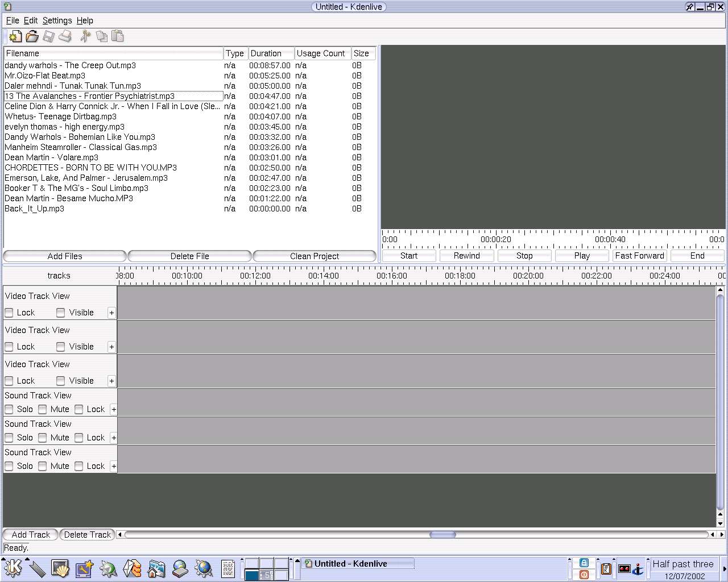Expand the first Video Track with plus button

click(x=111, y=313)
